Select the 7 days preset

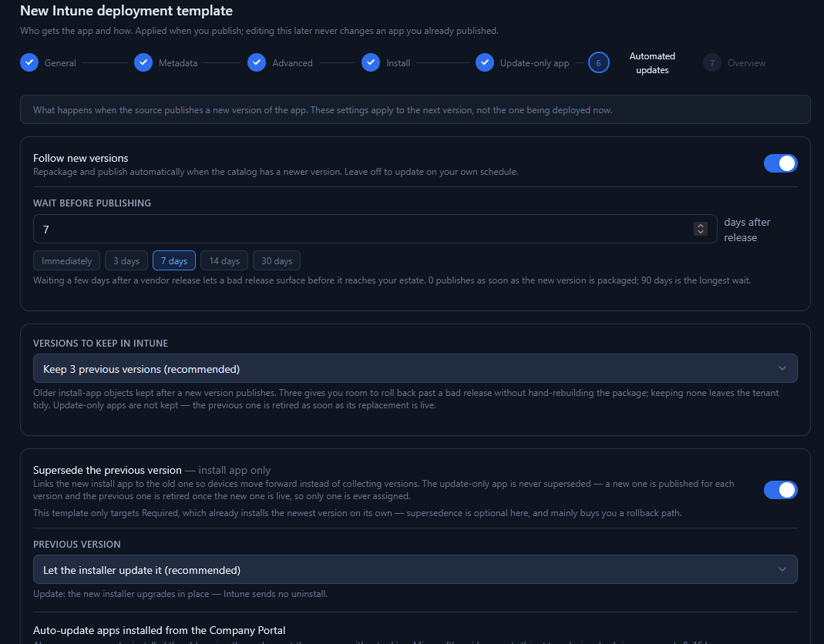174,260
